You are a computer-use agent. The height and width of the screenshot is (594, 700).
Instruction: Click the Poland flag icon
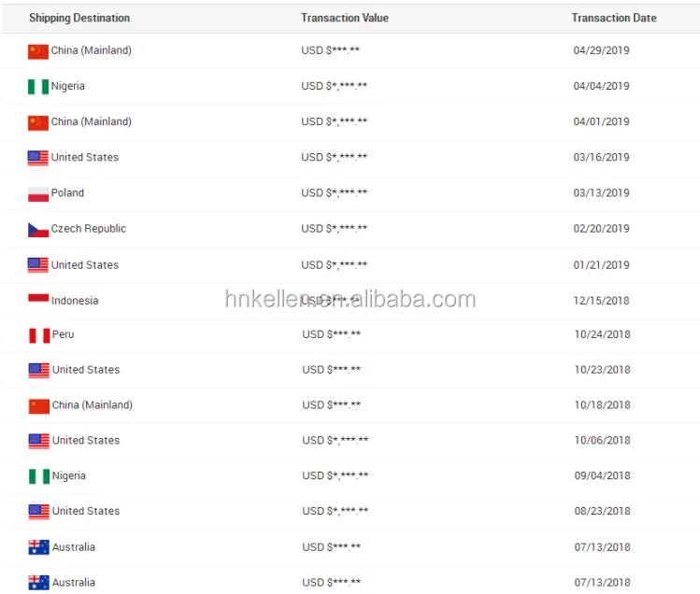(38, 194)
